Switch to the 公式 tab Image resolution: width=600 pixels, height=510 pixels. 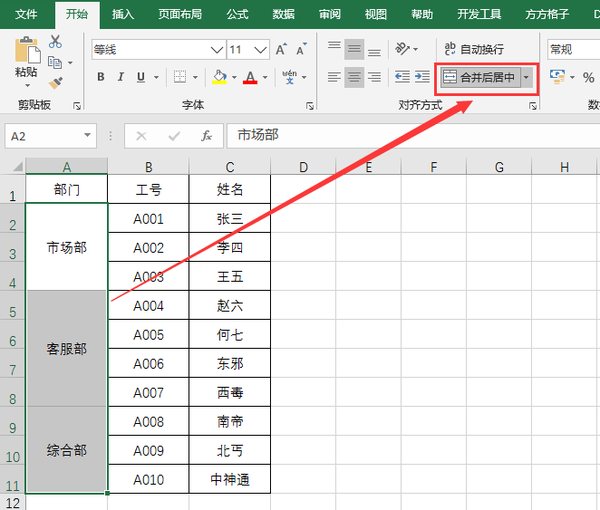click(x=237, y=15)
